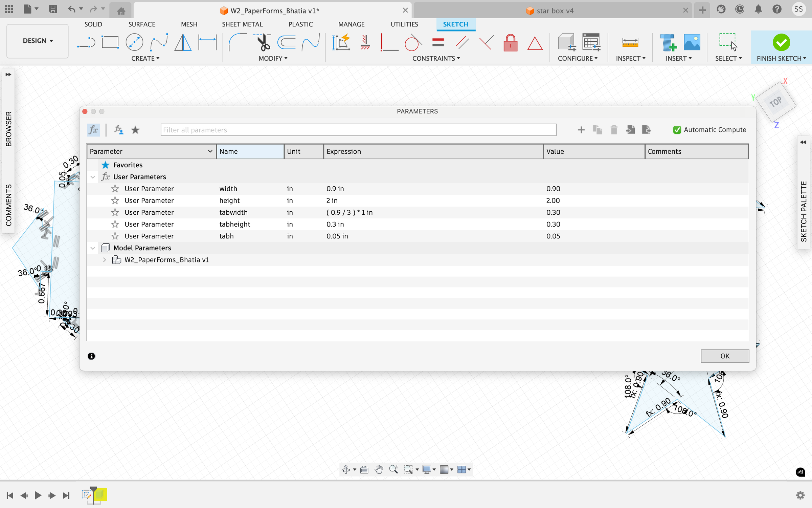812x508 pixels.
Task: Select the Fillet tool in Modify
Action: (x=238, y=43)
